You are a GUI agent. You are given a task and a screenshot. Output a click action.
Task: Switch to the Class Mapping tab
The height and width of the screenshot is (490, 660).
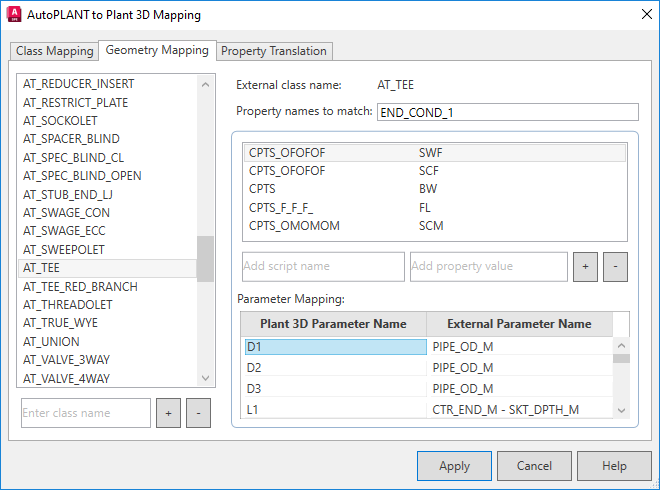coord(55,51)
